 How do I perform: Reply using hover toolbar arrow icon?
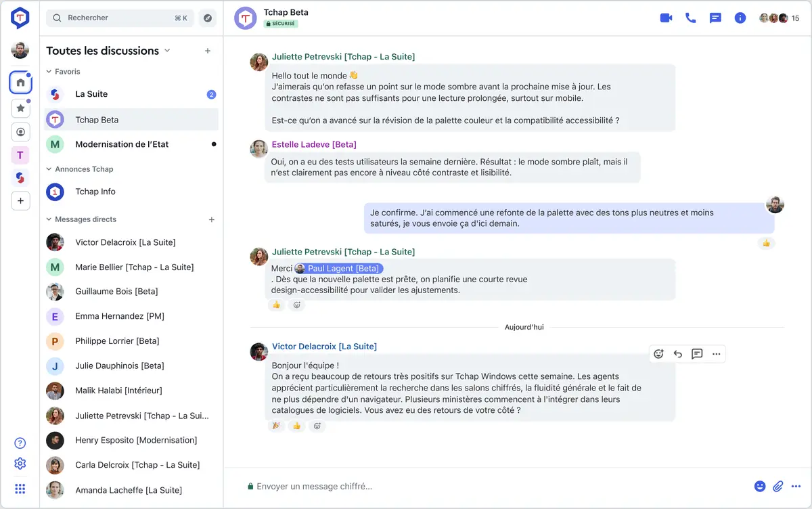(x=678, y=354)
